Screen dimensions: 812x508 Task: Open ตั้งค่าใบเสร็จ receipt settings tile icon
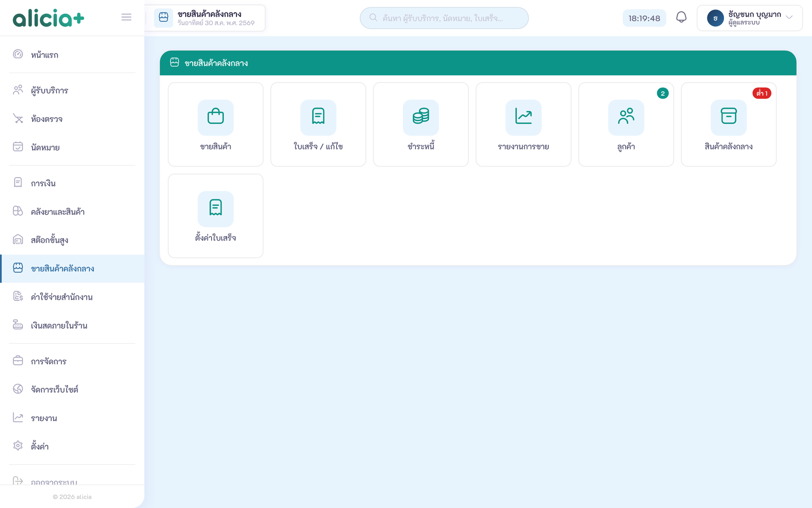(216, 209)
